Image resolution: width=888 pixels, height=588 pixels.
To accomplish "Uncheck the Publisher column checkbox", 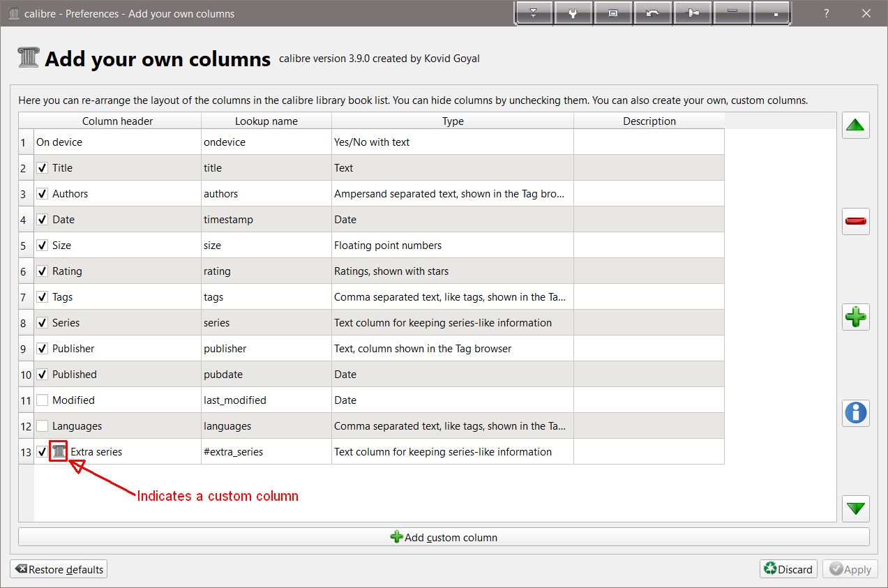I will tap(43, 349).
